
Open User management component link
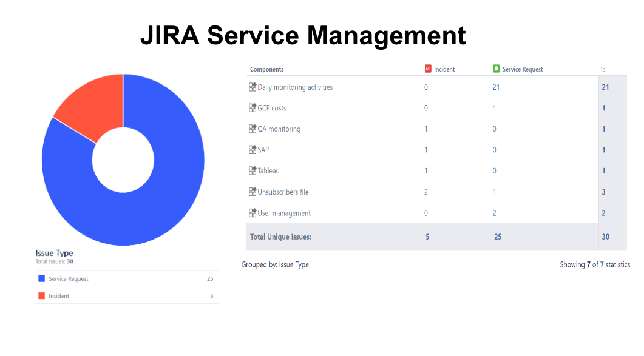point(284,213)
